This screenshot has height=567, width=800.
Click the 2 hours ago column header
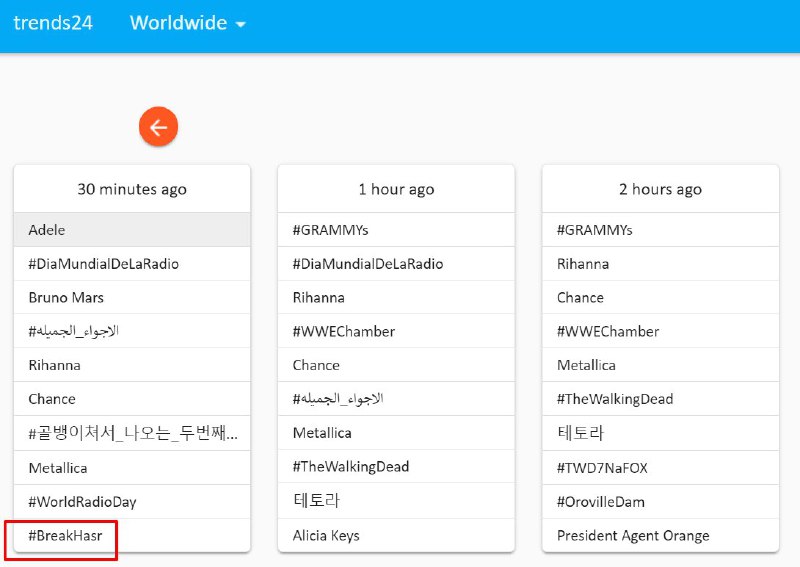(660, 189)
